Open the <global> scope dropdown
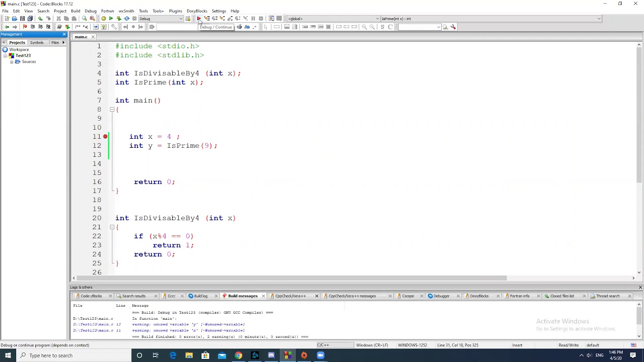Viewport: 644px width, 362px height. 333,19
